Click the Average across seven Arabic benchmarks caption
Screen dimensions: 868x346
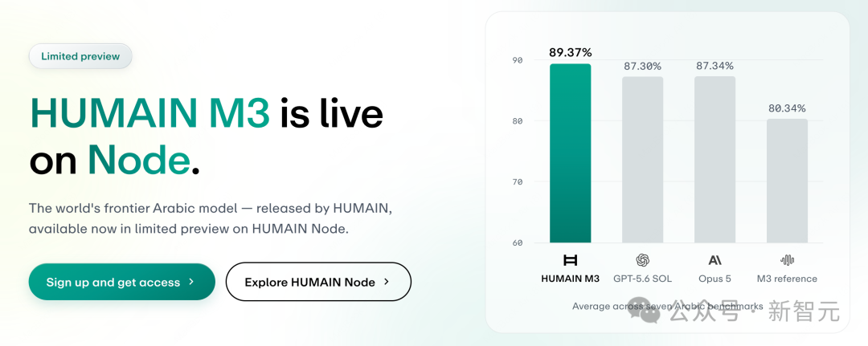[668, 306]
